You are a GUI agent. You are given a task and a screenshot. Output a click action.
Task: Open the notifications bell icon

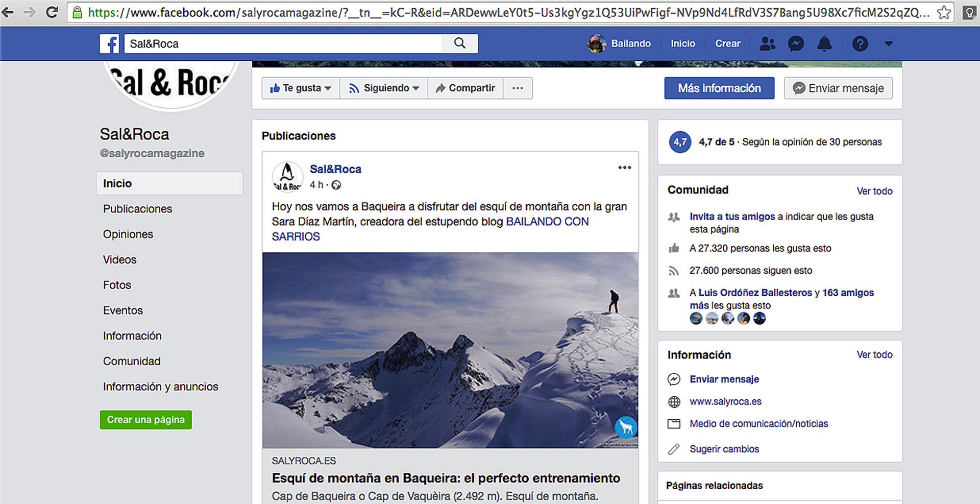click(x=824, y=44)
